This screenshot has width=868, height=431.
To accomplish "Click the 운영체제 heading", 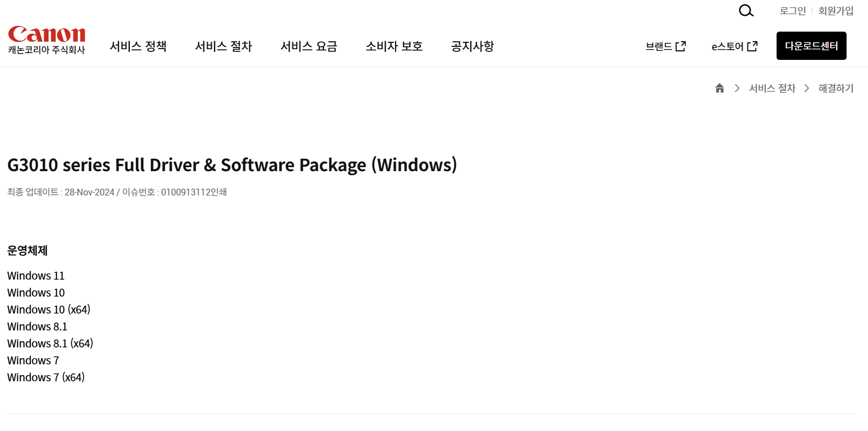I will click(27, 251).
